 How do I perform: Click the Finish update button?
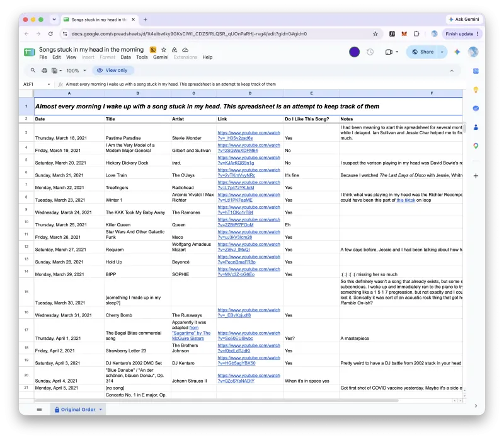[462, 34]
